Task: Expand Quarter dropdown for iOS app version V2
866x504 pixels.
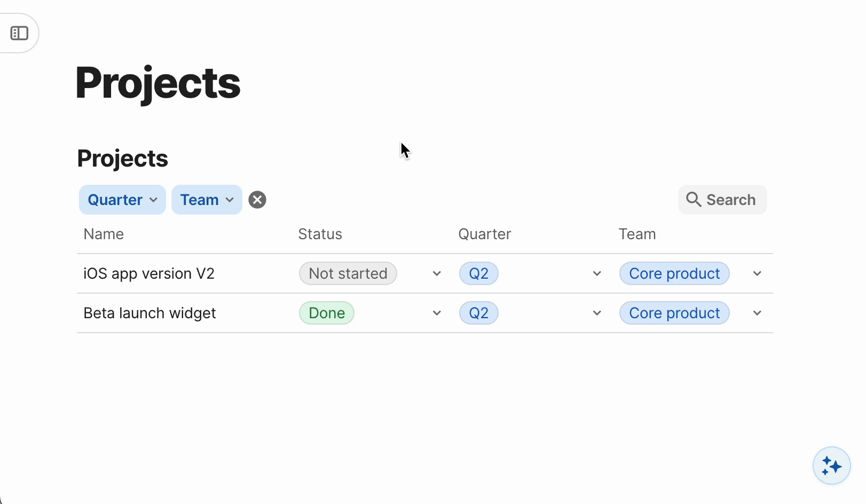Action: tap(597, 273)
